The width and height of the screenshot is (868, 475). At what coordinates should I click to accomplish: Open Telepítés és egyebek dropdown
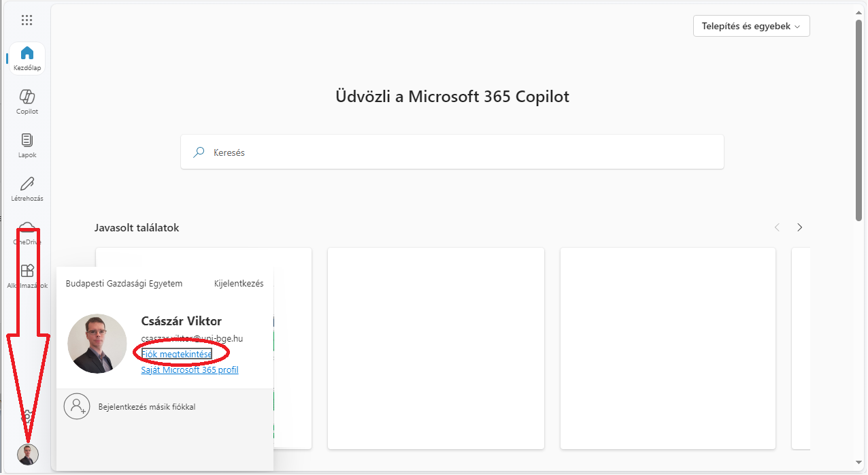tap(752, 26)
